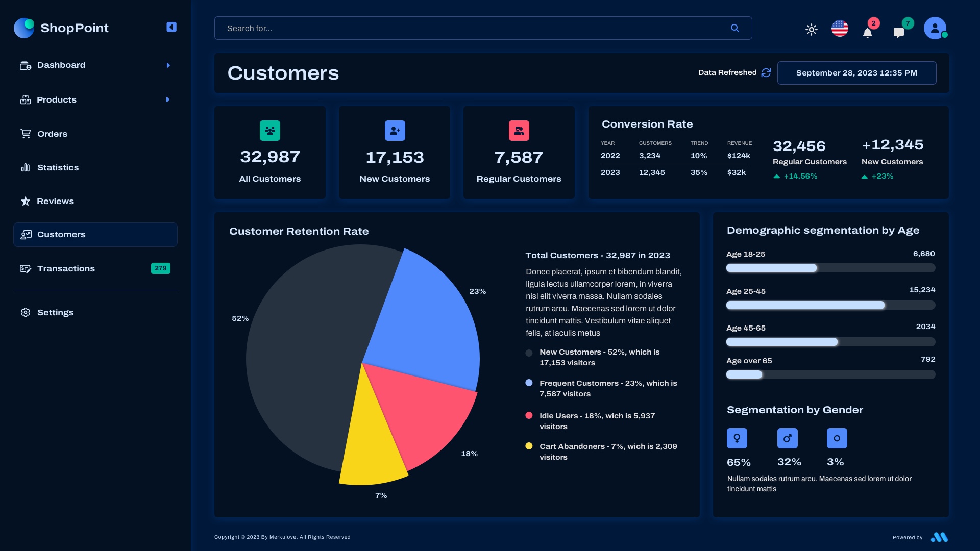Expand the Products submenu chevron
Image resolution: width=980 pixels, height=551 pixels.
tap(168, 99)
